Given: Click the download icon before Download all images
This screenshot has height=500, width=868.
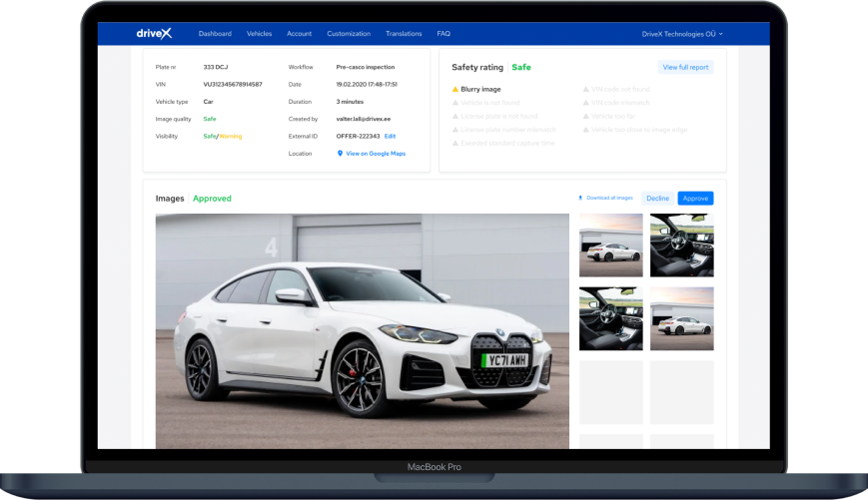Looking at the screenshot, I should [x=580, y=198].
